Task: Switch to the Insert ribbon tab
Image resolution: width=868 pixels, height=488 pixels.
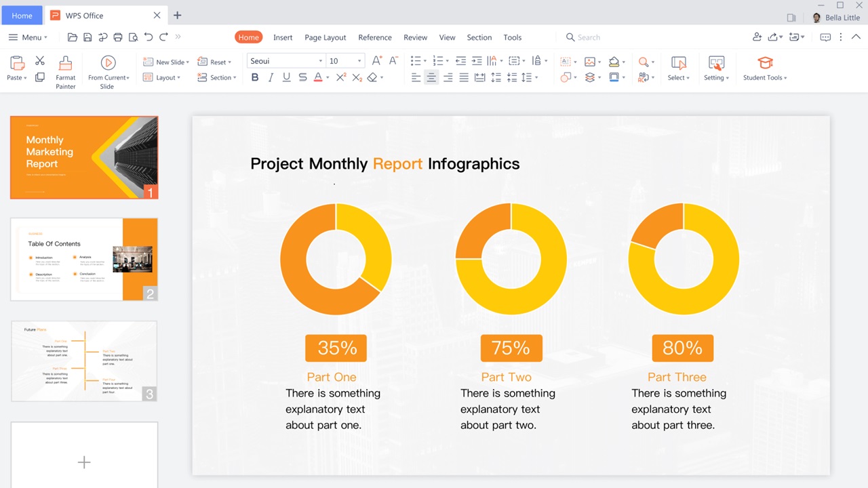Action: point(283,37)
